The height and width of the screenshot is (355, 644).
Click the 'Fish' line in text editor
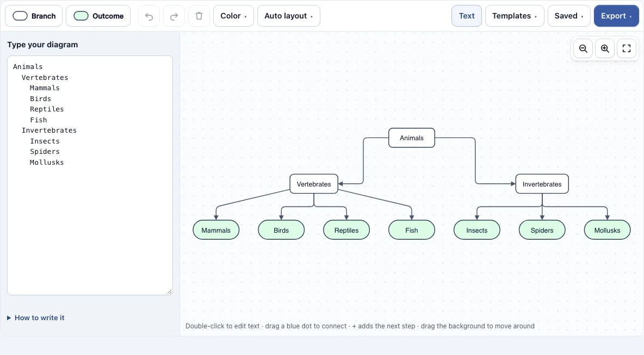[x=38, y=120]
